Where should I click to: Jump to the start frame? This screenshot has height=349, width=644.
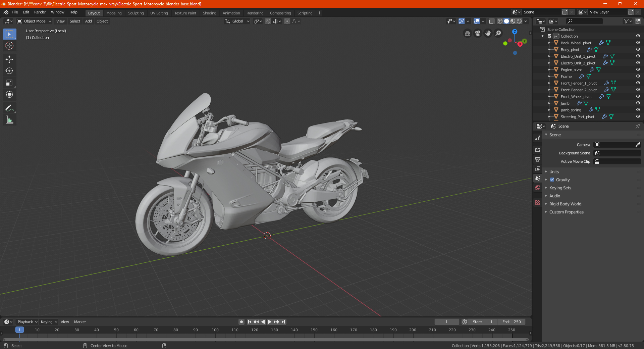[250, 322]
